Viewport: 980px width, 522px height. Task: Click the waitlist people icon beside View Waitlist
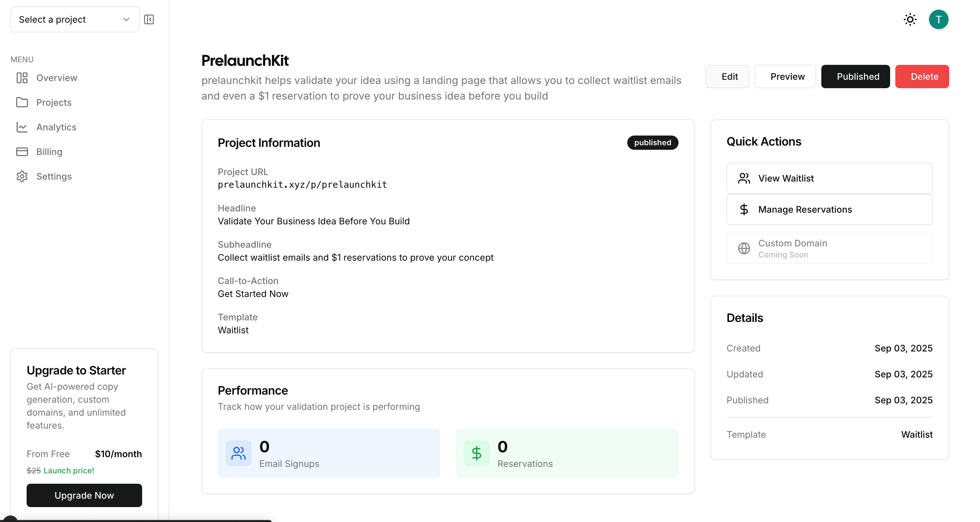(x=744, y=178)
